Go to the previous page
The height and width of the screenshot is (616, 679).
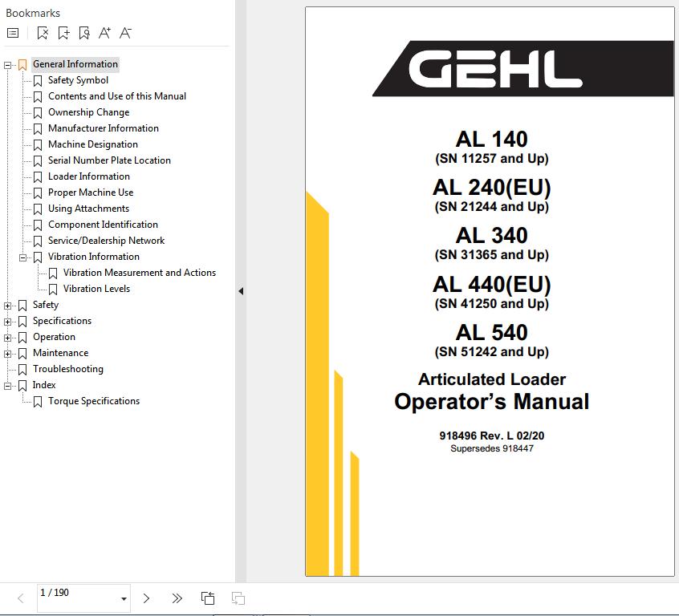[20, 598]
